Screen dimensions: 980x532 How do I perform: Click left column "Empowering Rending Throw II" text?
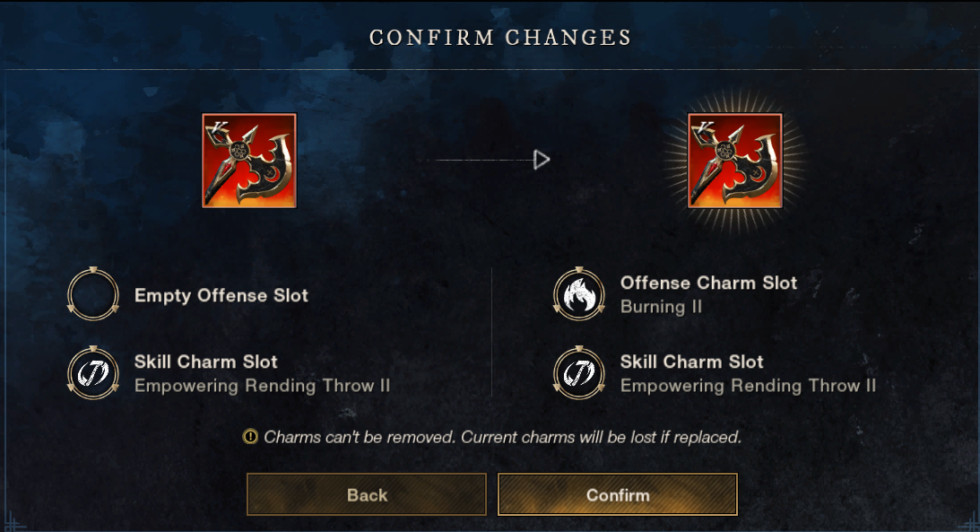click(262, 386)
